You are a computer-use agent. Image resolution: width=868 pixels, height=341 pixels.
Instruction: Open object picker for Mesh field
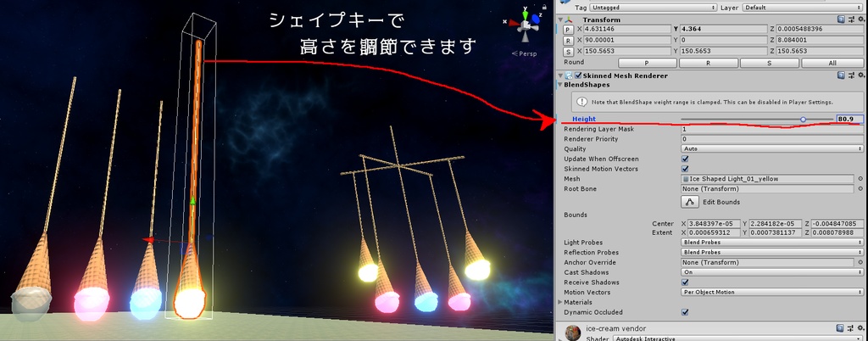[861, 179]
